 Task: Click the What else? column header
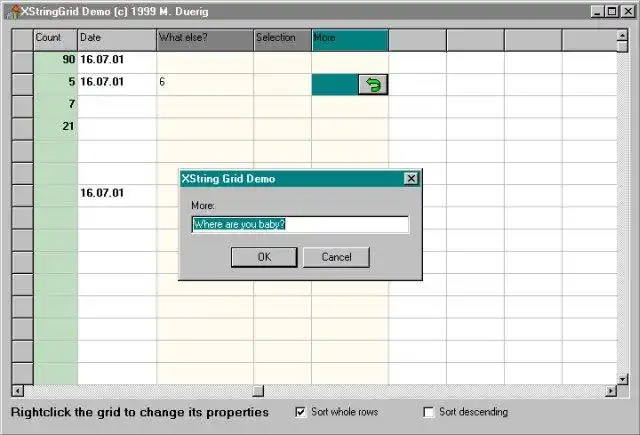[x=205, y=40]
